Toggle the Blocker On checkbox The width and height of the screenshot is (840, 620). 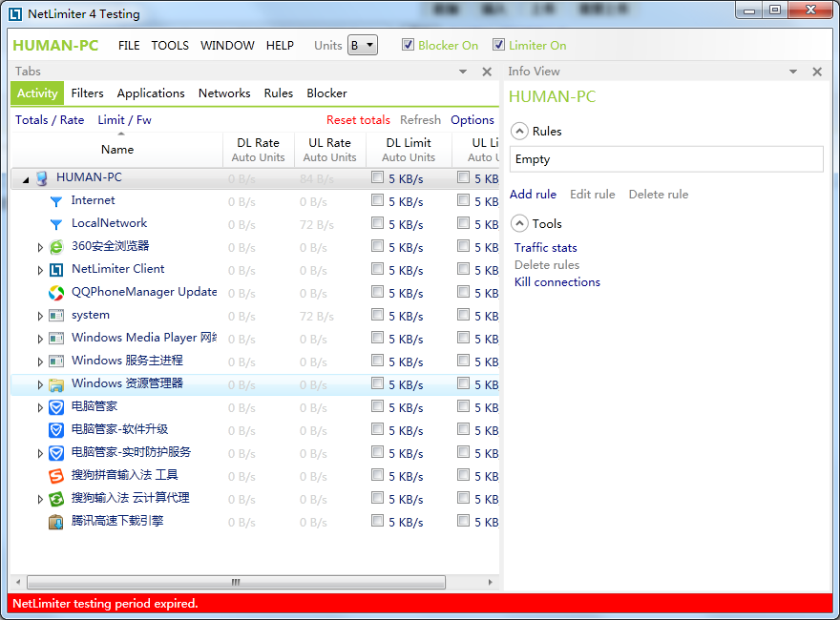pos(409,45)
